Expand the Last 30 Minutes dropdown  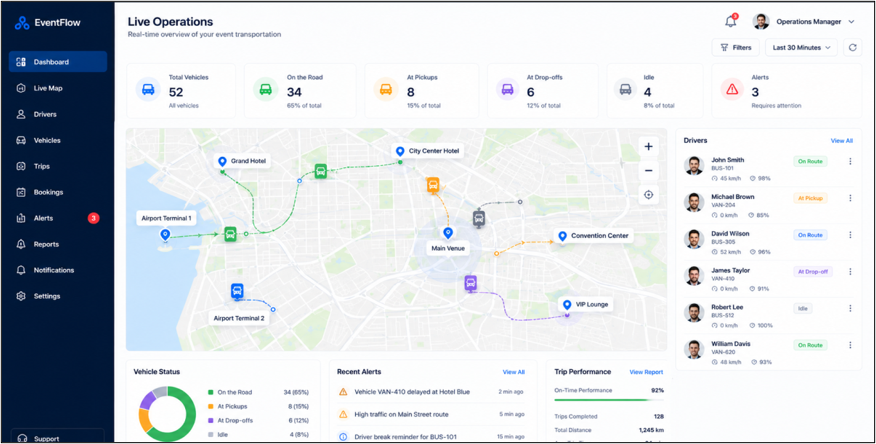[x=801, y=47]
